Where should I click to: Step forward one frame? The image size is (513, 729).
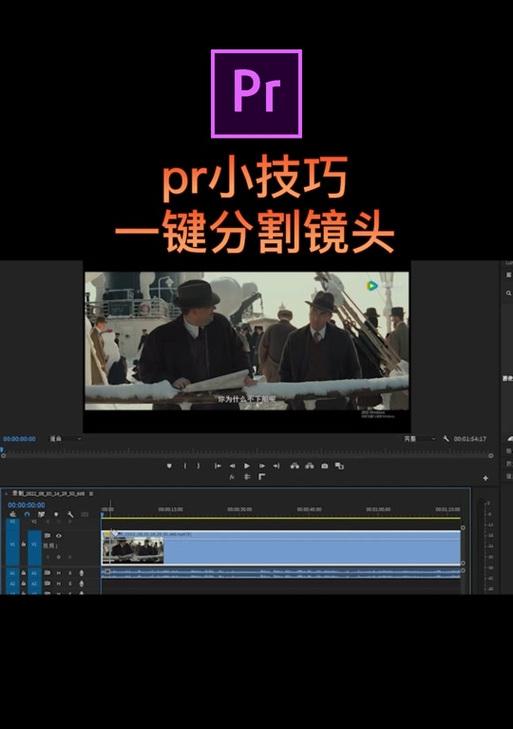(x=262, y=465)
